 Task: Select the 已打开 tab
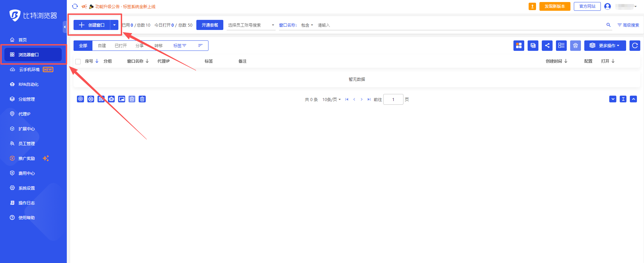pos(121,45)
